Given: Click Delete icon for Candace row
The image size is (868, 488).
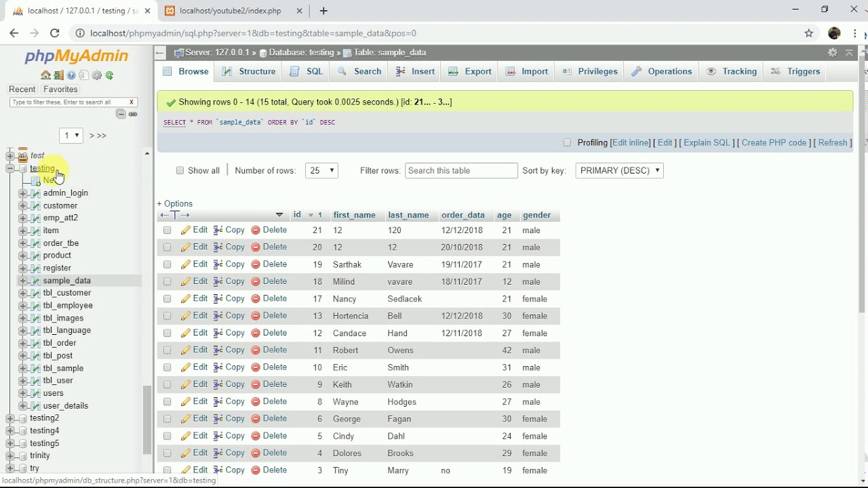Looking at the screenshot, I should (x=256, y=333).
